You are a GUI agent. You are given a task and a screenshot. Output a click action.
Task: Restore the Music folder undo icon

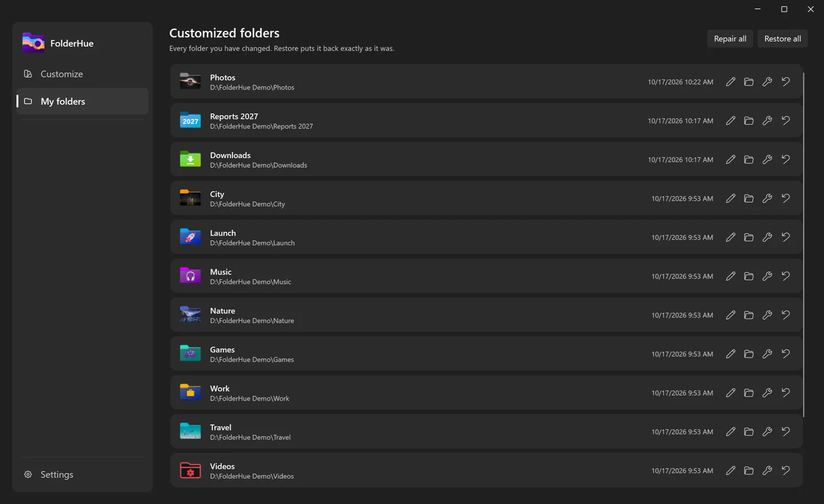click(786, 276)
